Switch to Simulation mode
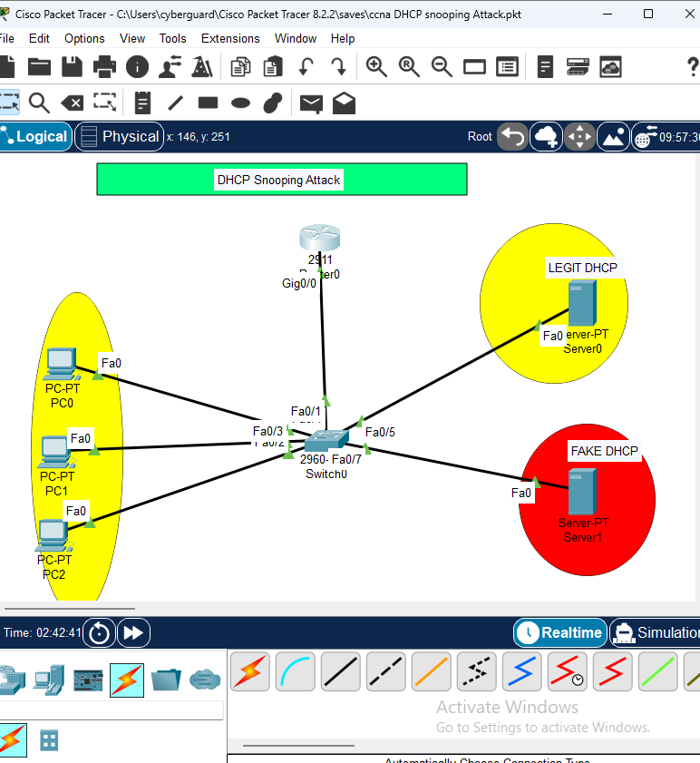 point(655,632)
